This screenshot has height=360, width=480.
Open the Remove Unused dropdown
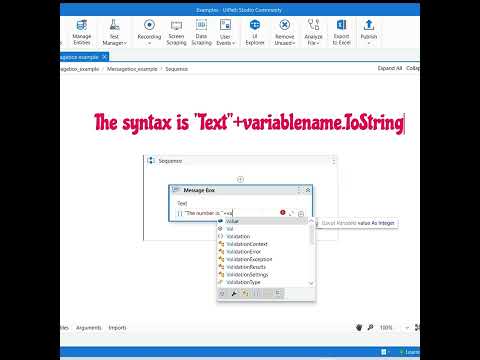[284, 32]
